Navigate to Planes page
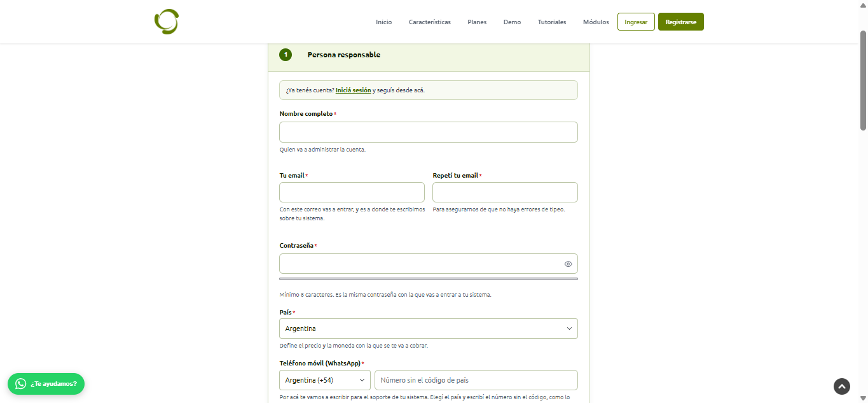 click(x=477, y=22)
